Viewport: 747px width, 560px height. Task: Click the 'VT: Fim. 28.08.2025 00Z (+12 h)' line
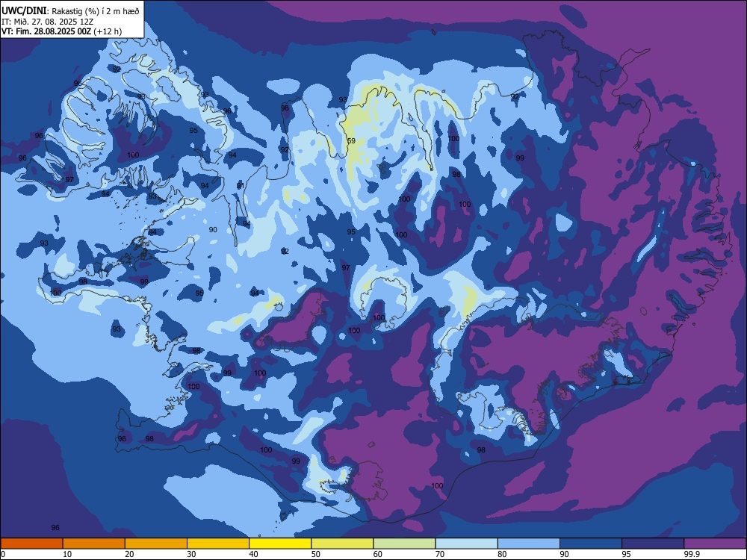tap(61, 31)
